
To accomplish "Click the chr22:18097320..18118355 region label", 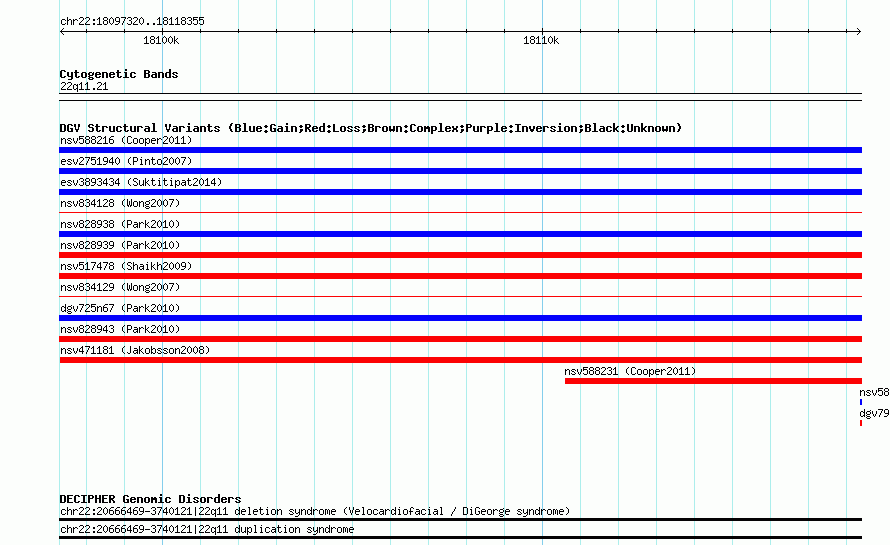I will tap(132, 22).
